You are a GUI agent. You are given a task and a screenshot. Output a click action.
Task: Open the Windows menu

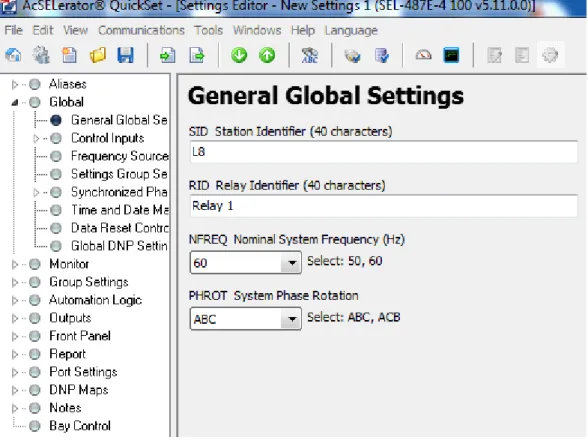(x=257, y=30)
